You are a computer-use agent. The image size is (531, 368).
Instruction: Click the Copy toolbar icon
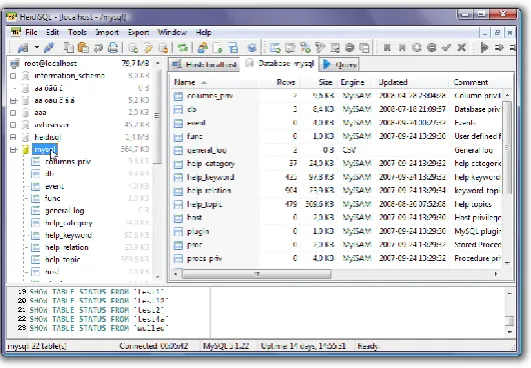click(69, 48)
